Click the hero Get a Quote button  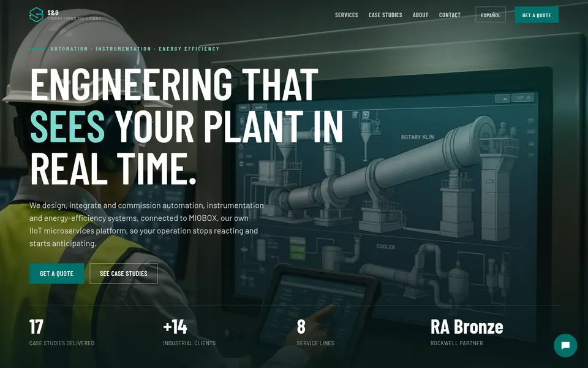[x=56, y=274]
